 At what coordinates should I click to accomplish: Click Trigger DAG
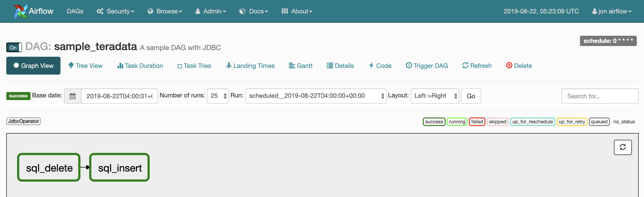[427, 66]
